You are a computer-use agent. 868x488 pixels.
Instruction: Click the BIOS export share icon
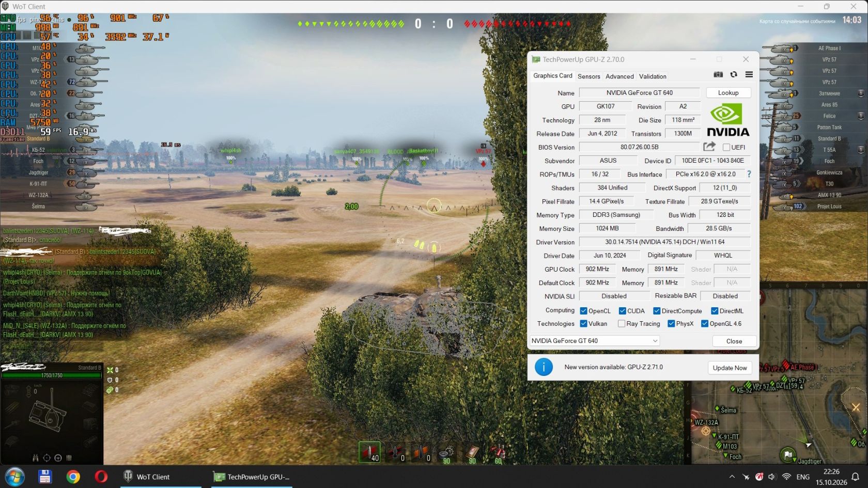(x=709, y=147)
